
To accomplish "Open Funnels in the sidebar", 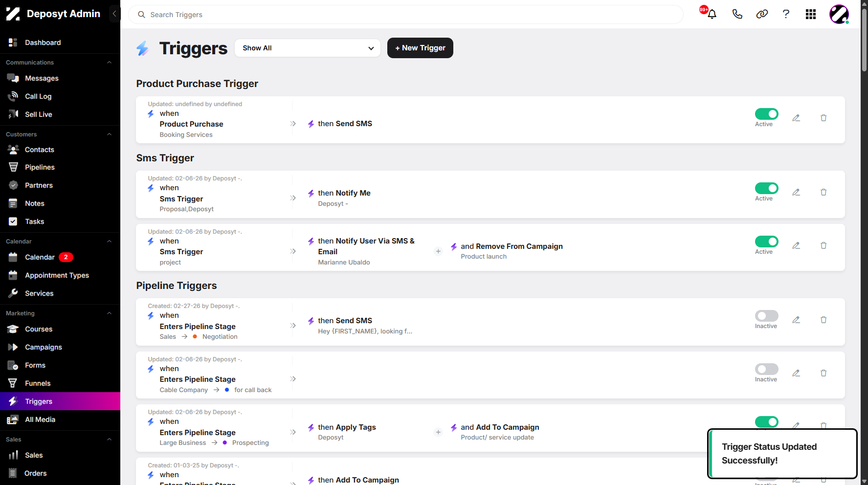I will coord(60,383).
